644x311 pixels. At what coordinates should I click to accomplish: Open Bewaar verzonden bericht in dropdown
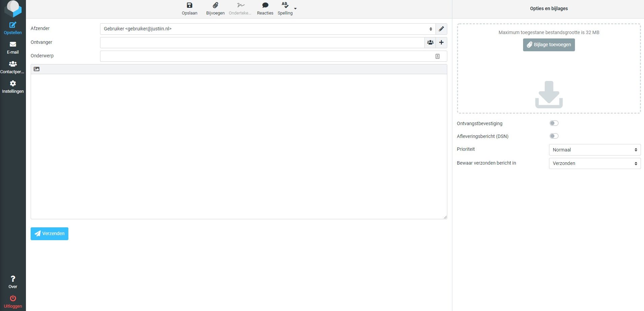coord(595,163)
